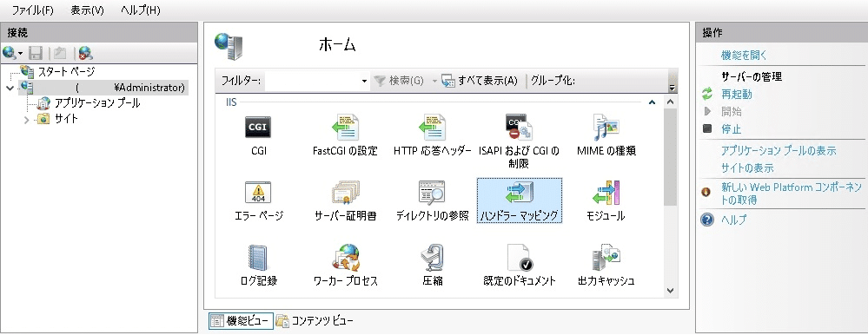Screen dimensions: 868x335
Task: Select アプリケーション プール tree node
Action: [x=97, y=102]
